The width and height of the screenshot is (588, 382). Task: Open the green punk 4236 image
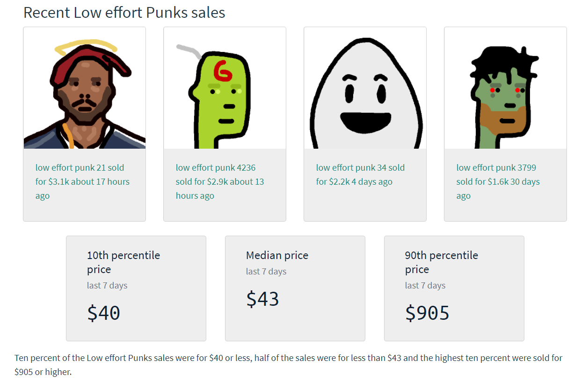click(x=225, y=88)
